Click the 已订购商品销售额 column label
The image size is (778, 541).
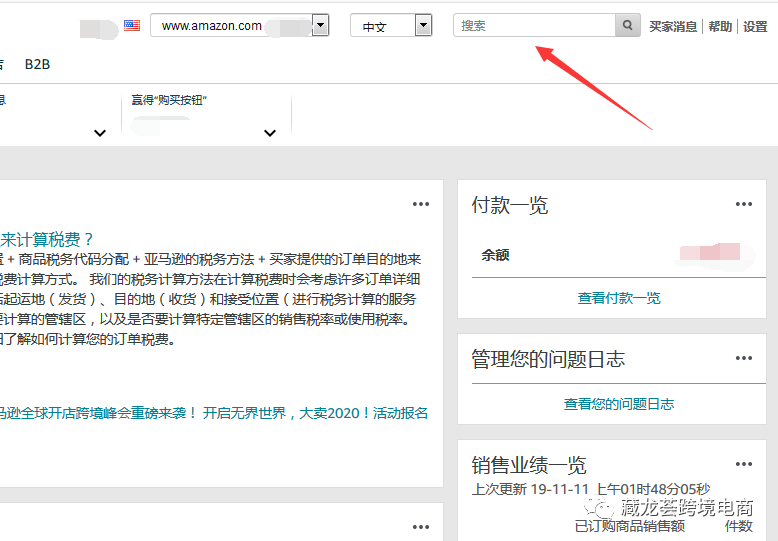pos(630,526)
